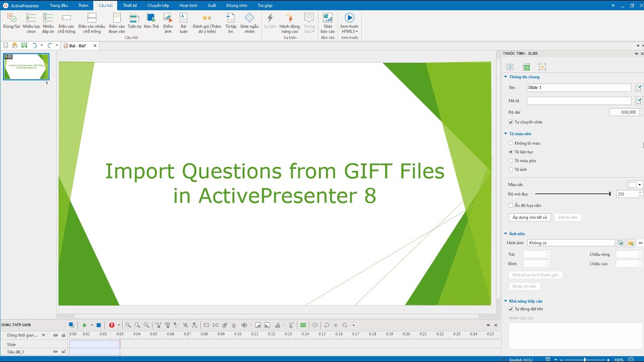The width and height of the screenshot is (644, 362).
Task: Close the Bài document tab
Action: (x=95, y=46)
